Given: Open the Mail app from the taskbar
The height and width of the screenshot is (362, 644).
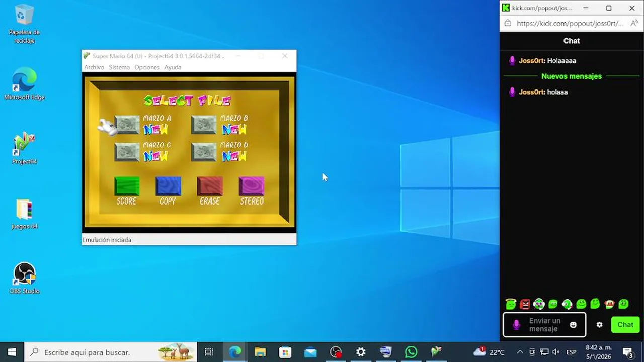Looking at the screenshot, I should [310, 352].
